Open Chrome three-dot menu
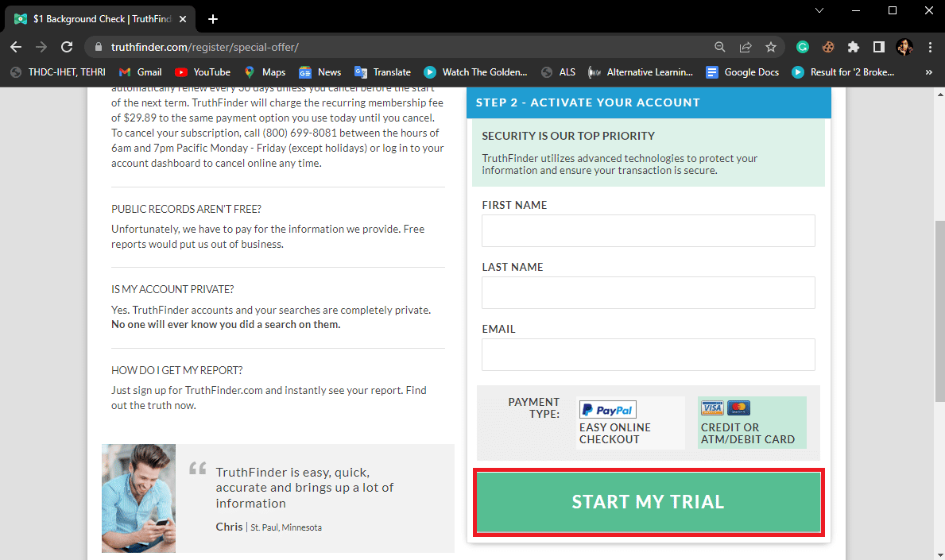This screenshot has width=945, height=560. click(x=930, y=47)
